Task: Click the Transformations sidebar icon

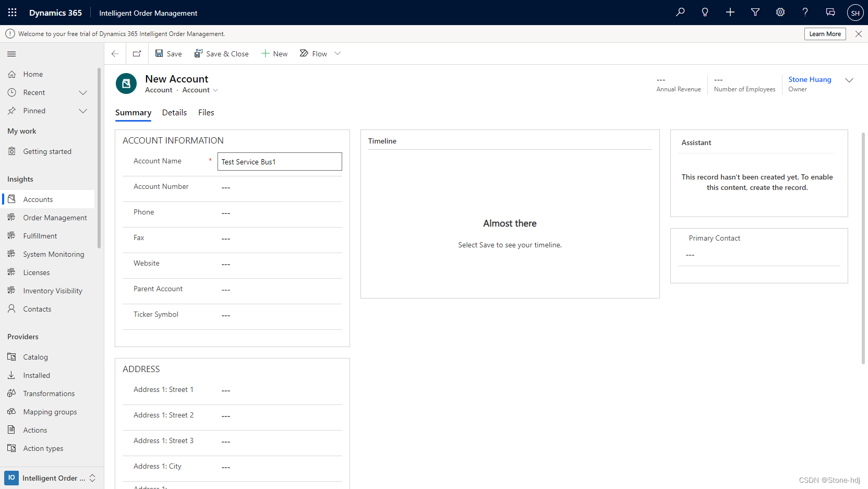Action: coord(11,393)
